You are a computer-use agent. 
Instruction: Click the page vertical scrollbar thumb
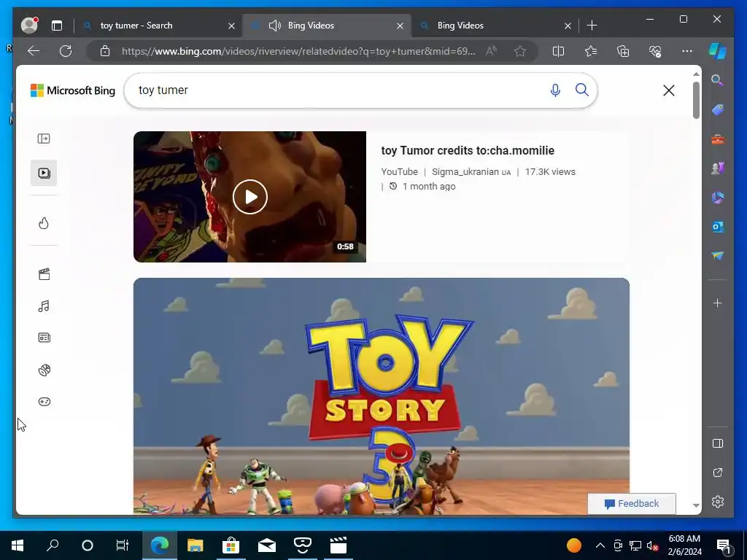[x=696, y=100]
